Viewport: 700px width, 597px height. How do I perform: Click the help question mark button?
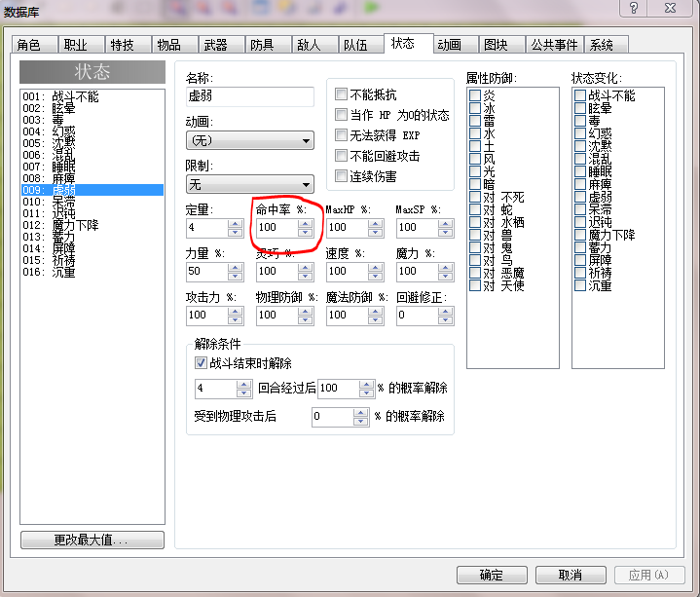coord(633,8)
